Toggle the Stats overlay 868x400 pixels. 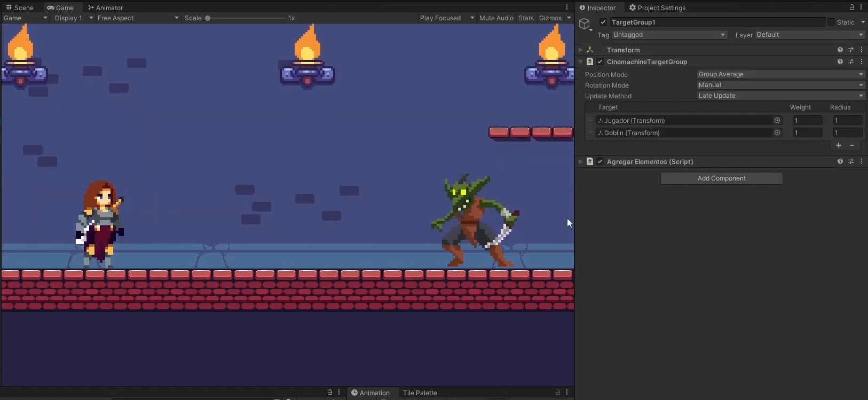point(526,18)
